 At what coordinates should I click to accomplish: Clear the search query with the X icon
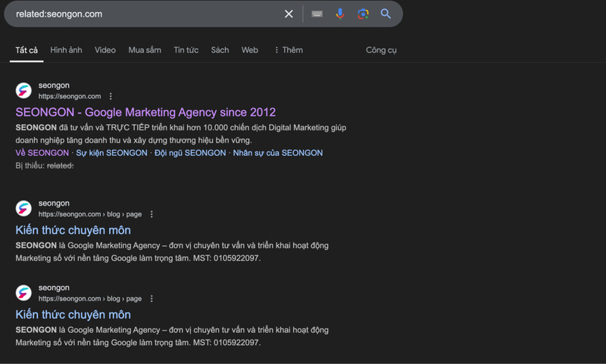click(x=289, y=14)
